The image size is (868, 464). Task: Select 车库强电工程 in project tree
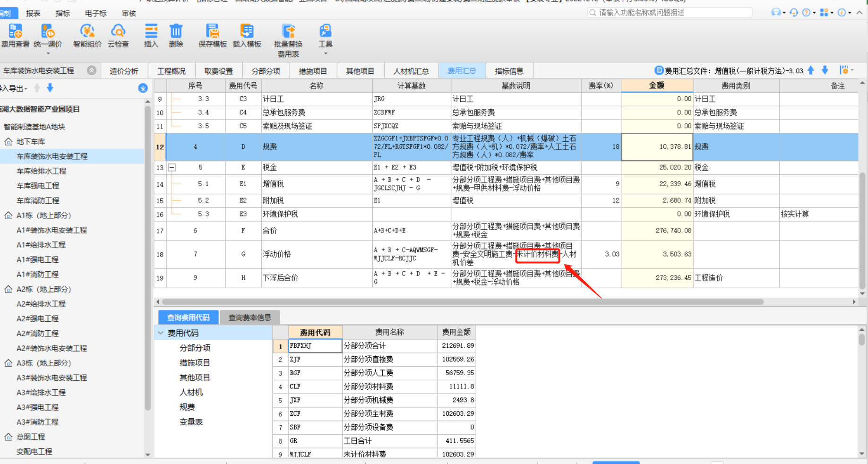38,186
